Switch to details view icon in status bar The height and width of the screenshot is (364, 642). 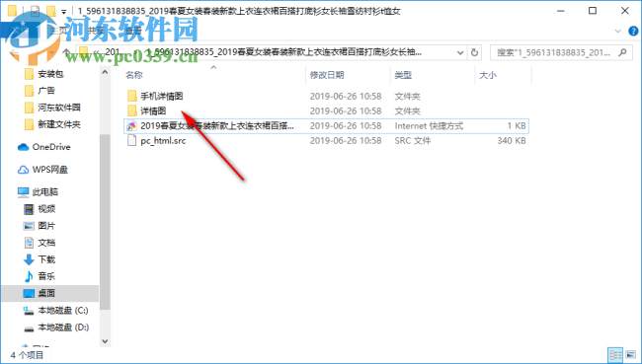point(615,356)
